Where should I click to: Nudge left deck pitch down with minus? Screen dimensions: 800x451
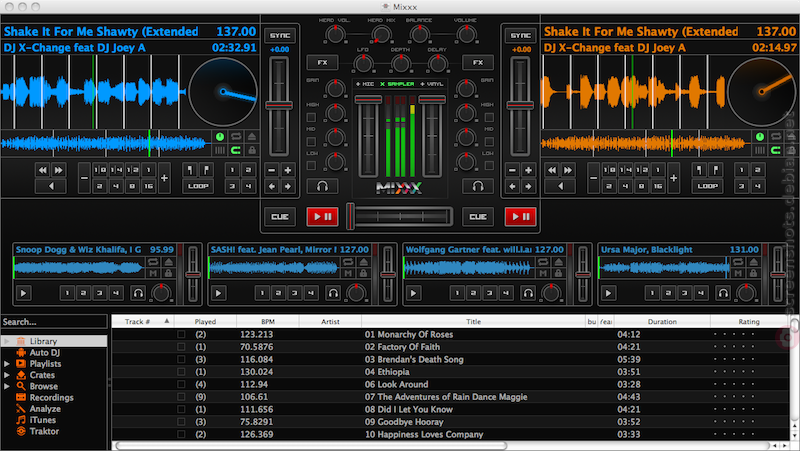(272, 170)
